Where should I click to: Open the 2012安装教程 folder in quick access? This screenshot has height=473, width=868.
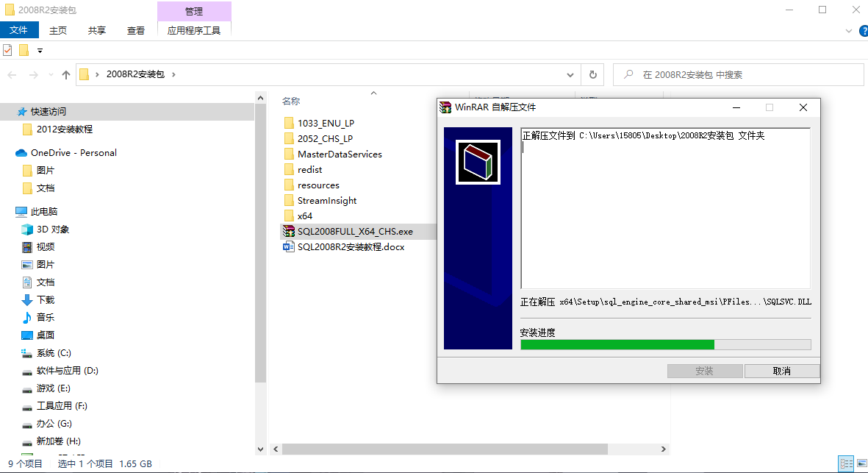tap(64, 129)
